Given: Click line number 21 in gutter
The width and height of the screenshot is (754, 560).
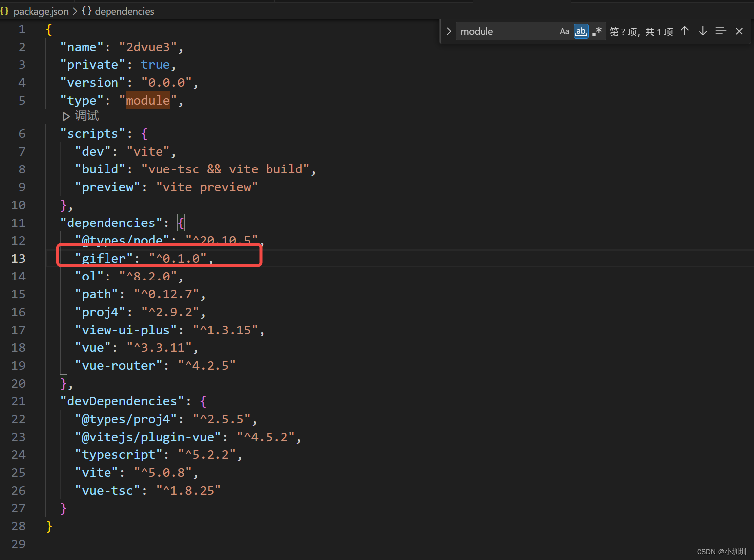Looking at the screenshot, I should coord(18,401).
